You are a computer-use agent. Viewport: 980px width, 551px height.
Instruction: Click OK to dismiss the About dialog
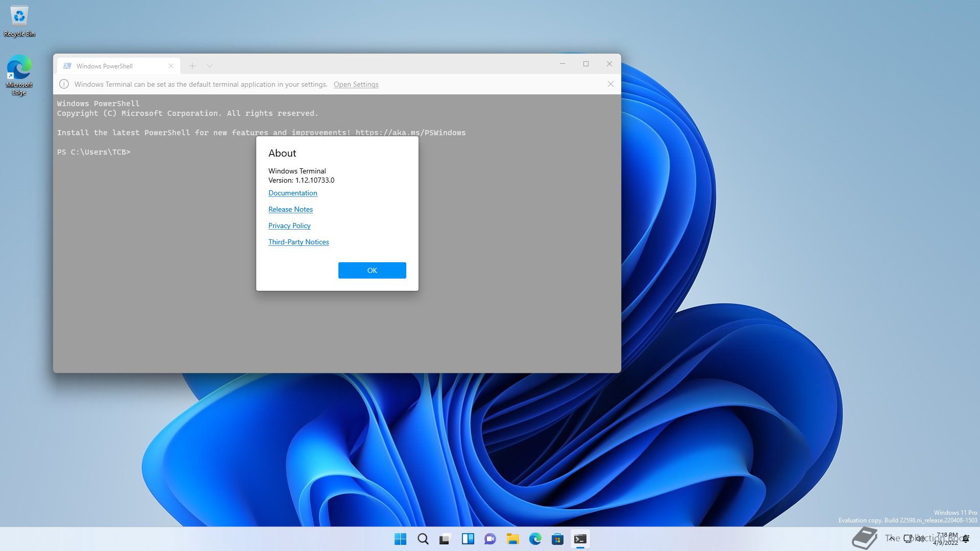click(372, 270)
